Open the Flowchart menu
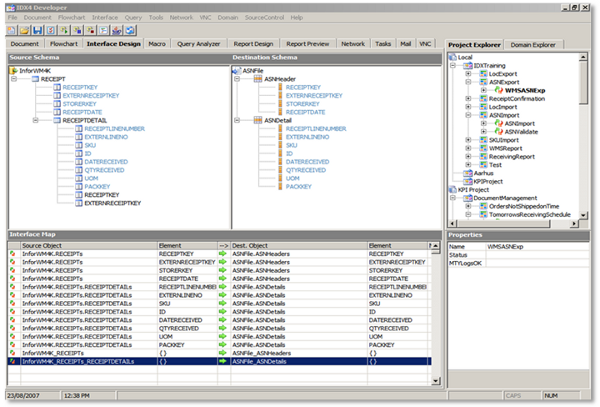 point(71,18)
